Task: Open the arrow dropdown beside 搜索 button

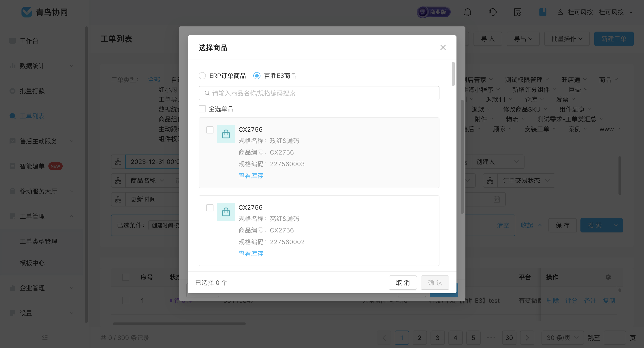Action: (616, 225)
